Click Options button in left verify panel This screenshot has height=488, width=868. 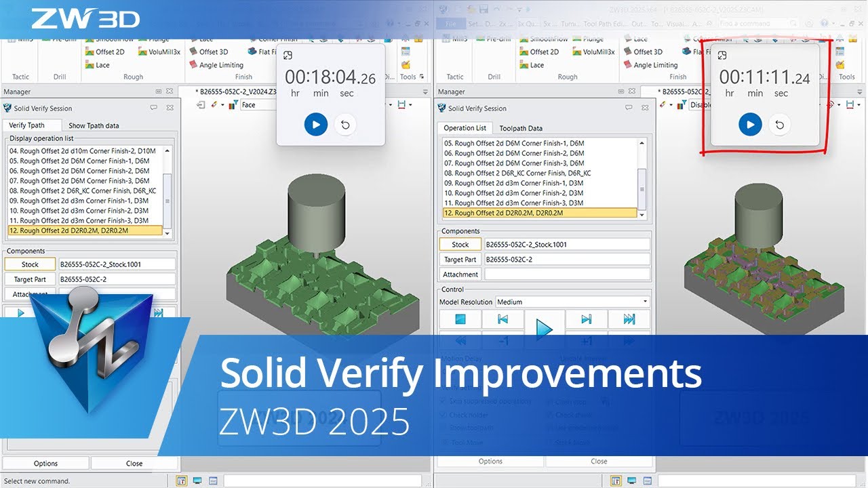pos(46,464)
